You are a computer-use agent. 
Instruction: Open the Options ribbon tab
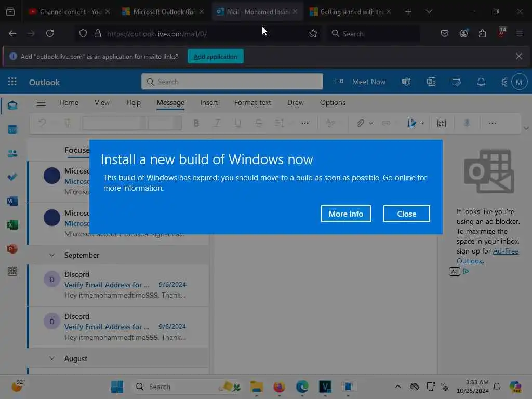pos(332,102)
